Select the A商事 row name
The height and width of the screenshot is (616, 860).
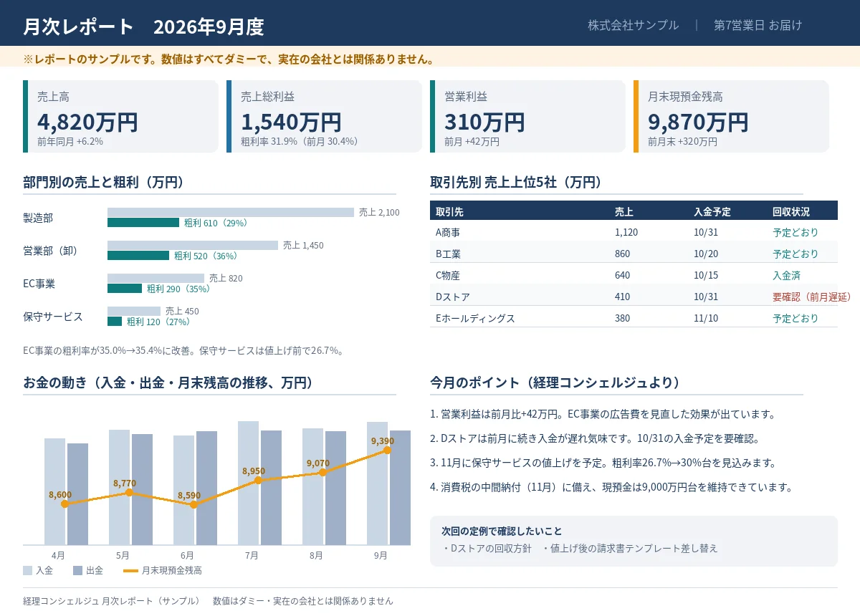coord(448,232)
